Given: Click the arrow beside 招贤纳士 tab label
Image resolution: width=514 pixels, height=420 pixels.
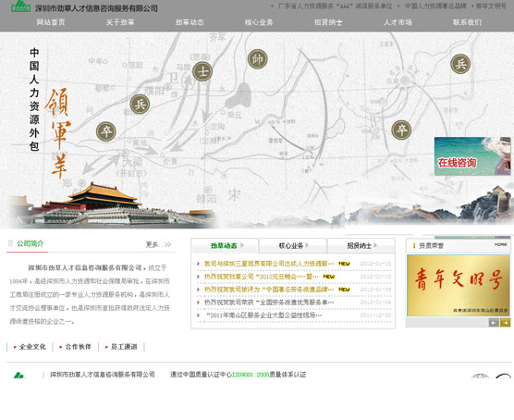Looking at the screenshot, I should [375, 245].
